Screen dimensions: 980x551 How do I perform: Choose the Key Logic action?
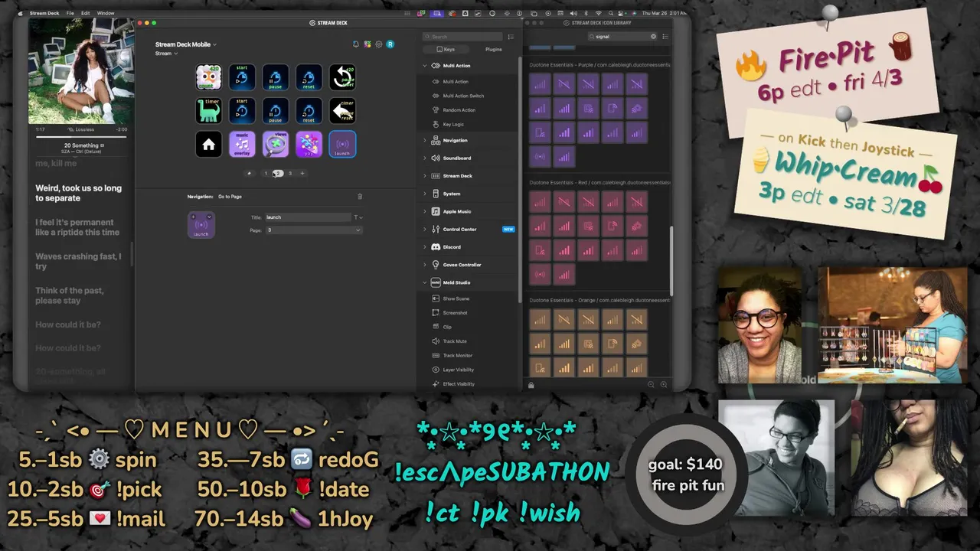click(453, 124)
